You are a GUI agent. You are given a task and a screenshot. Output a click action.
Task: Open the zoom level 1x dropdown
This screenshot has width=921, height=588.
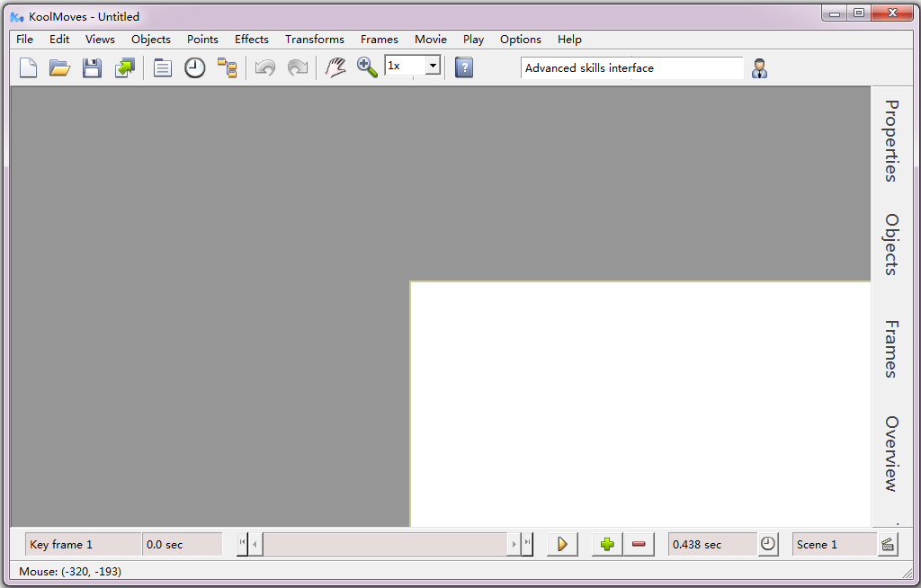pyautogui.click(x=433, y=66)
